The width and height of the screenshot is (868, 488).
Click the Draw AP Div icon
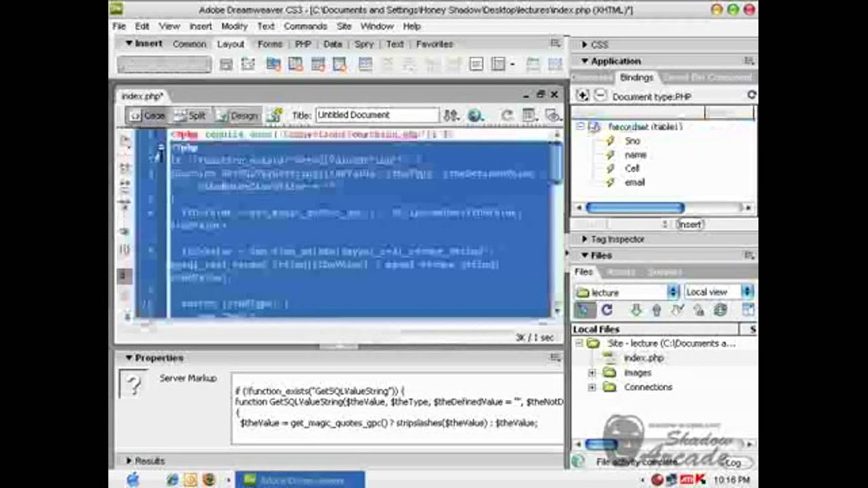pos(248,64)
